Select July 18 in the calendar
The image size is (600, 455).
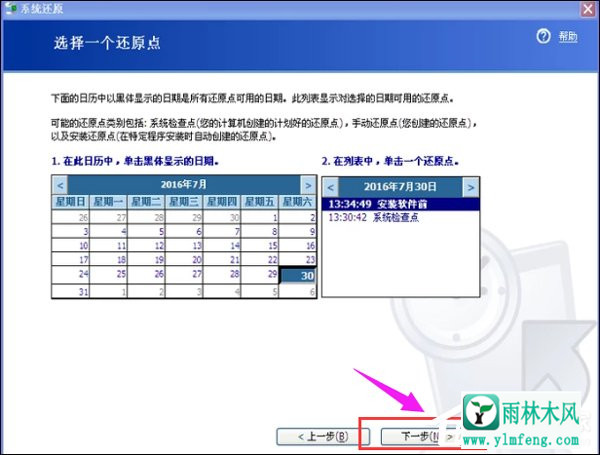(109, 259)
